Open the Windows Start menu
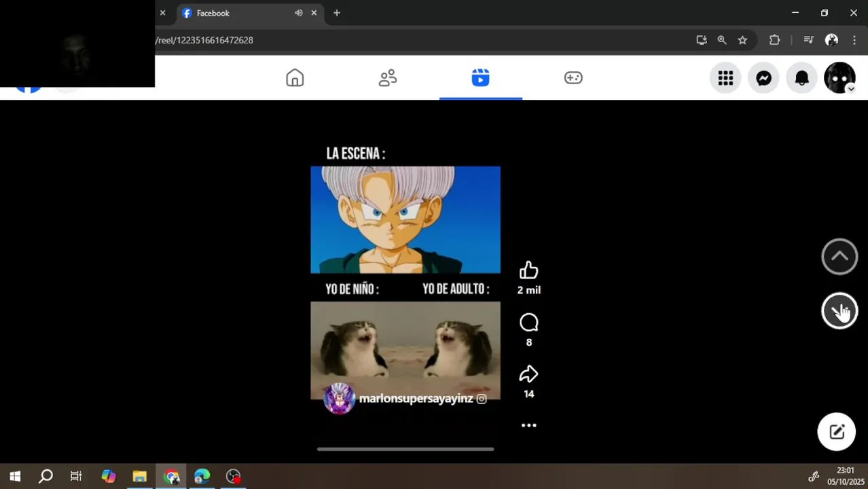Screen dimensions: 868x489 (x=15, y=476)
